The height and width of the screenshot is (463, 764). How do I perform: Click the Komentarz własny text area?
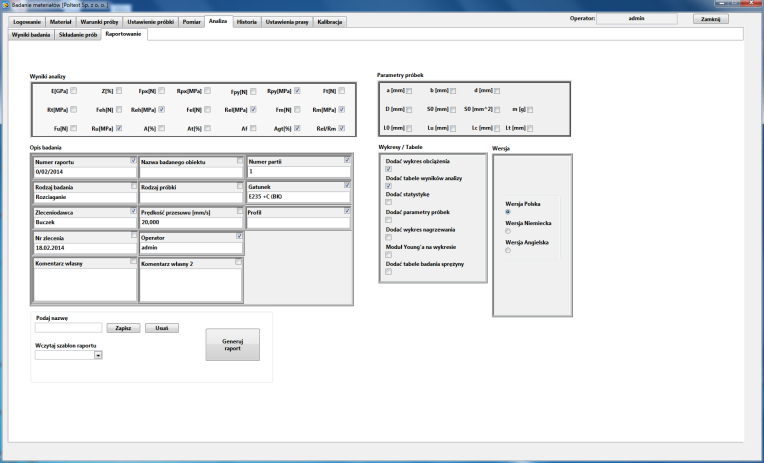85,285
